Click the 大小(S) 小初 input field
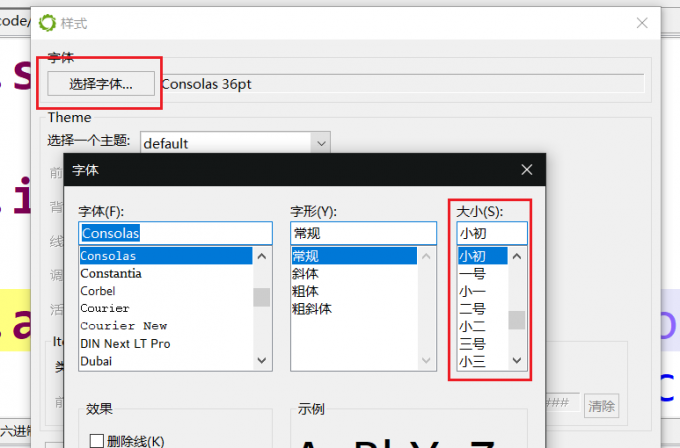This screenshot has height=448, width=680. 492,233
